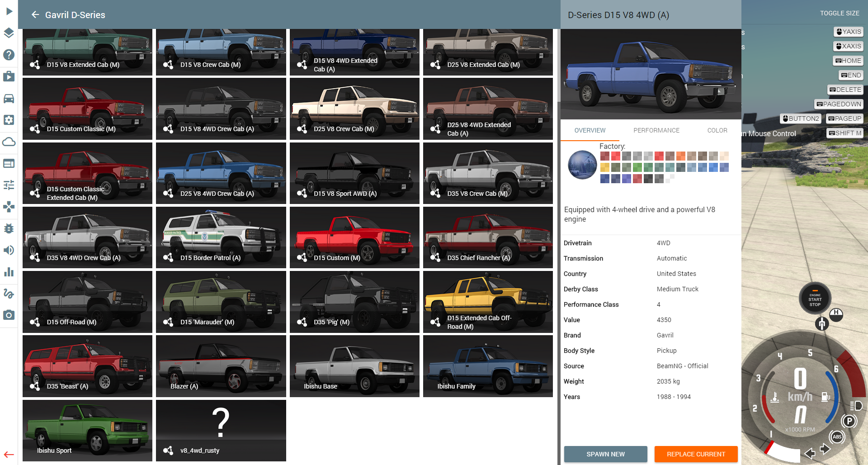The height and width of the screenshot is (465, 868).
Task: Open the winding path icon in the sidebar
Action: click(x=9, y=294)
